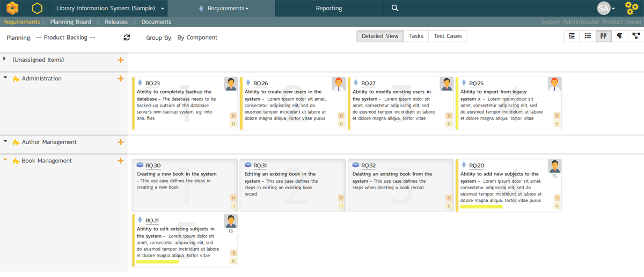Click the yellow progress bar on RQ:20
This screenshot has height=277, width=644.
(x=481, y=206)
